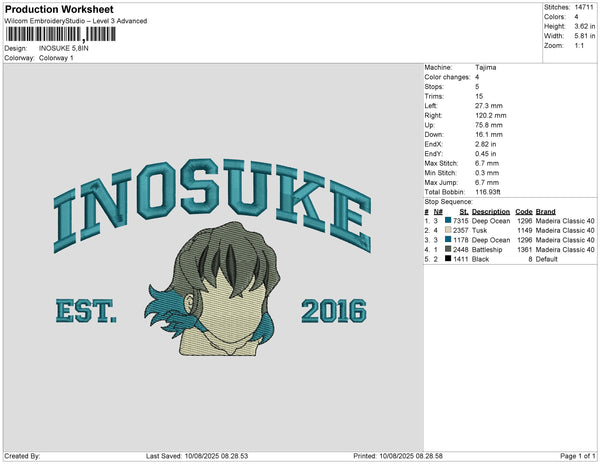600x464 pixels.
Task: Click the 'N#' column header
Action: [438, 212]
